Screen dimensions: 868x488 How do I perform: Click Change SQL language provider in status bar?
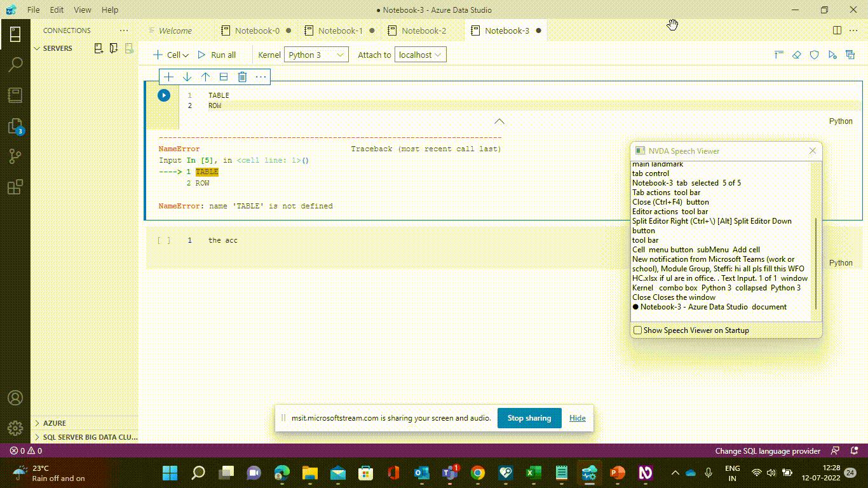(768, 451)
